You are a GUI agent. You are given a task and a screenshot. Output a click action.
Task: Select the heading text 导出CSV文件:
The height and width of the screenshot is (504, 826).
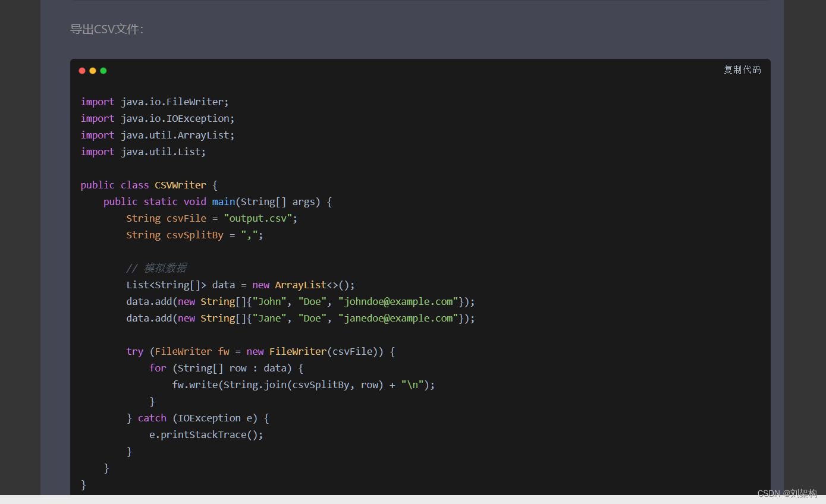point(107,29)
